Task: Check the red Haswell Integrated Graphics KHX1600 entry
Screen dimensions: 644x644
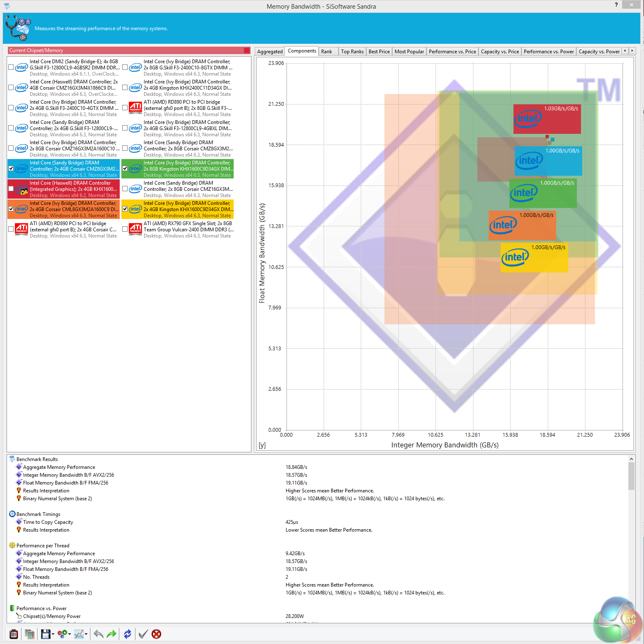Action: point(11,189)
